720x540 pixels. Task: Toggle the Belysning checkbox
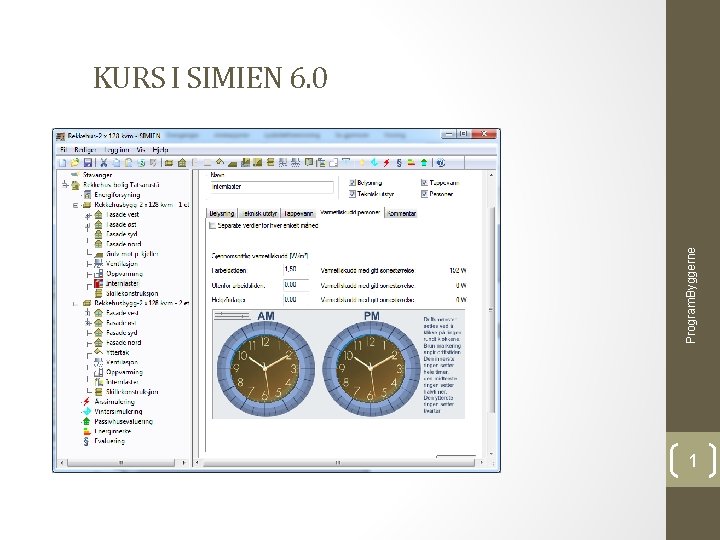352,183
